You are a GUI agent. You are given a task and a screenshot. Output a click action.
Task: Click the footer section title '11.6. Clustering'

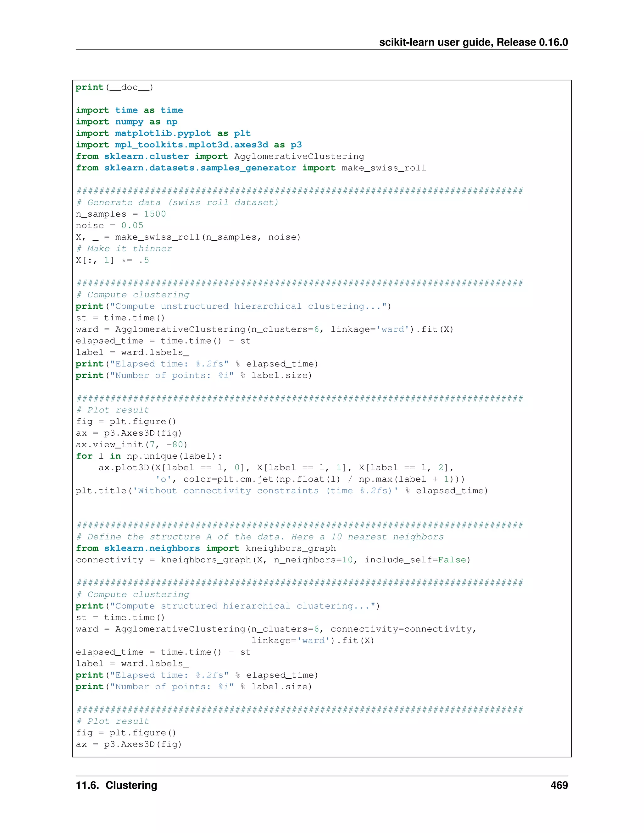pos(116,785)
